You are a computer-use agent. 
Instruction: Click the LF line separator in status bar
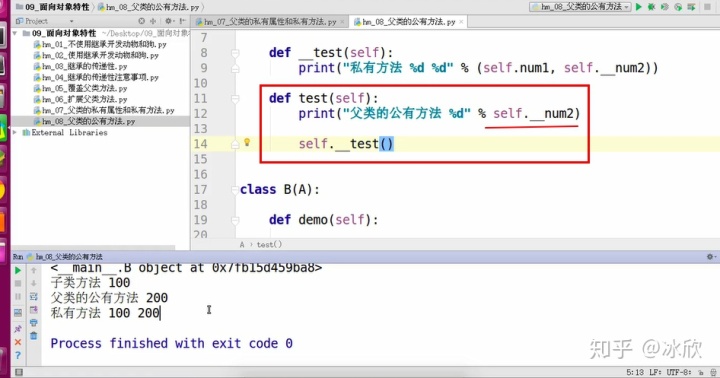pos(655,372)
